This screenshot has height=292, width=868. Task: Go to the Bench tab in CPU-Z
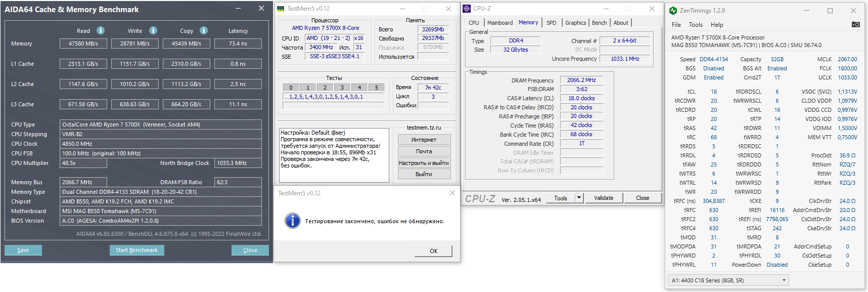[600, 23]
